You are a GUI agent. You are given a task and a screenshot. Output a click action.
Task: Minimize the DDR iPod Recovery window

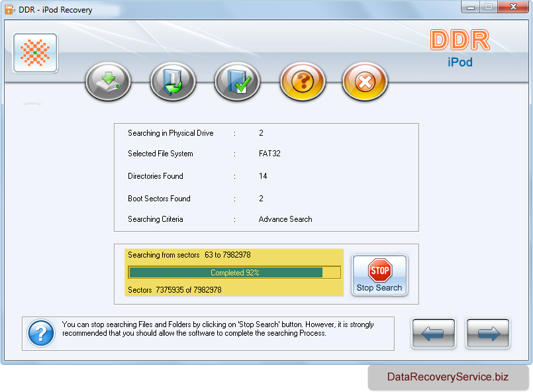(x=471, y=7)
